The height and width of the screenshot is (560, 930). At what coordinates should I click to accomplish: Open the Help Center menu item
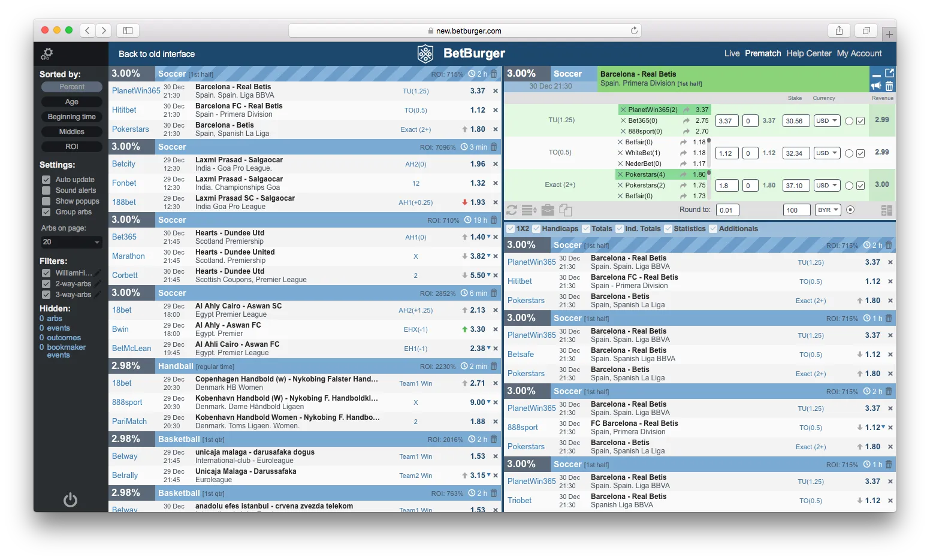(809, 53)
